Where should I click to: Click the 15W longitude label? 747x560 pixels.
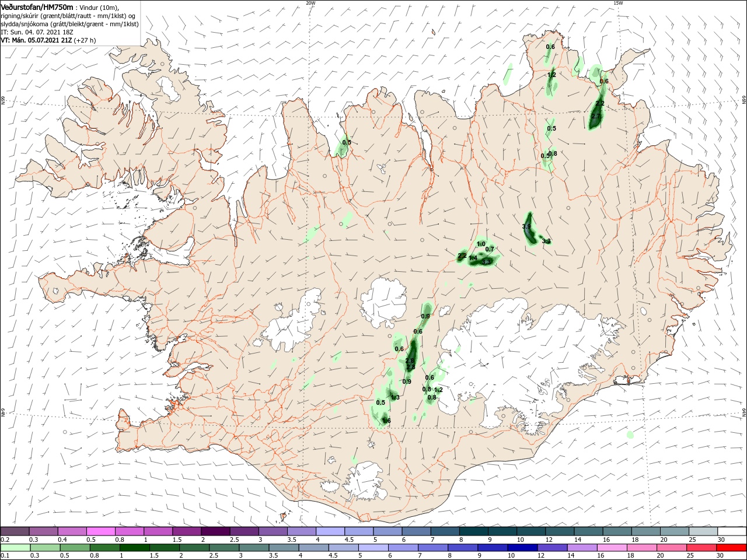(x=618, y=3)
